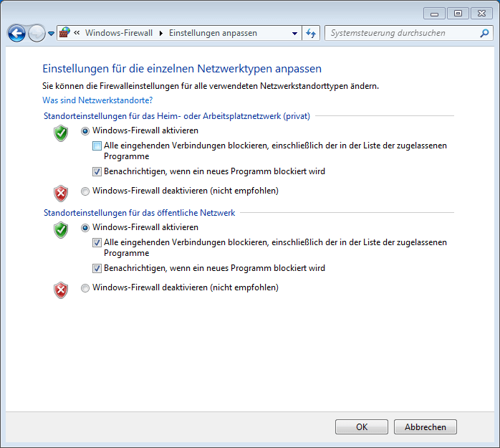Click the private network section header text

coord(177,116)
